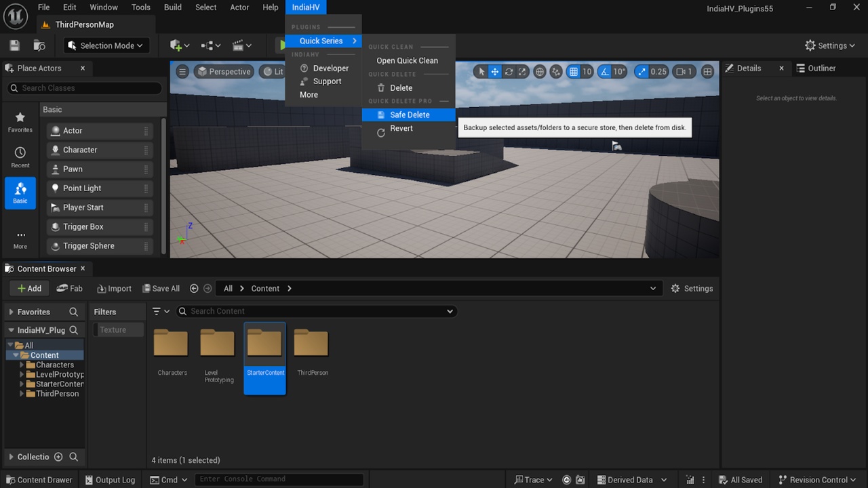868x488 pixels.
Task: Go back in Content Browser history
Action: (194, 288)
